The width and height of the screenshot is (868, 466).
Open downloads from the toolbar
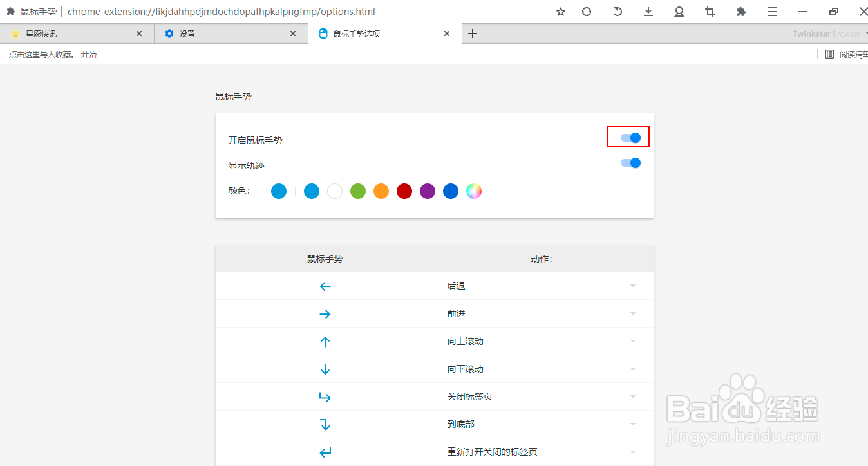click(x=648, y=12)
